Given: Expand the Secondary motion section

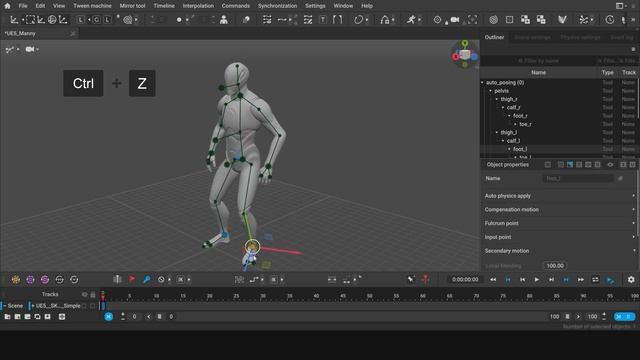Looking at the screenshot, I should coord(559,251).
